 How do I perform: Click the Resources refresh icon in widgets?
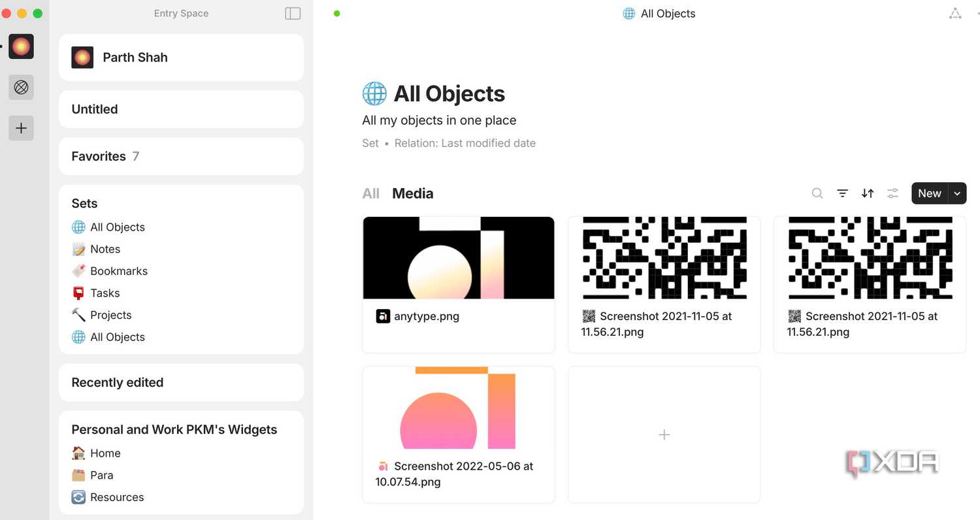point(78,497)
